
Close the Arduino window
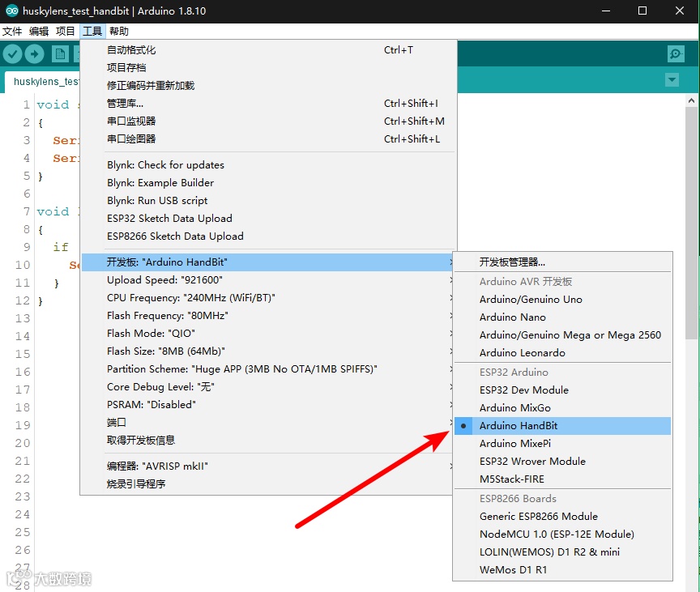(680, 11)
